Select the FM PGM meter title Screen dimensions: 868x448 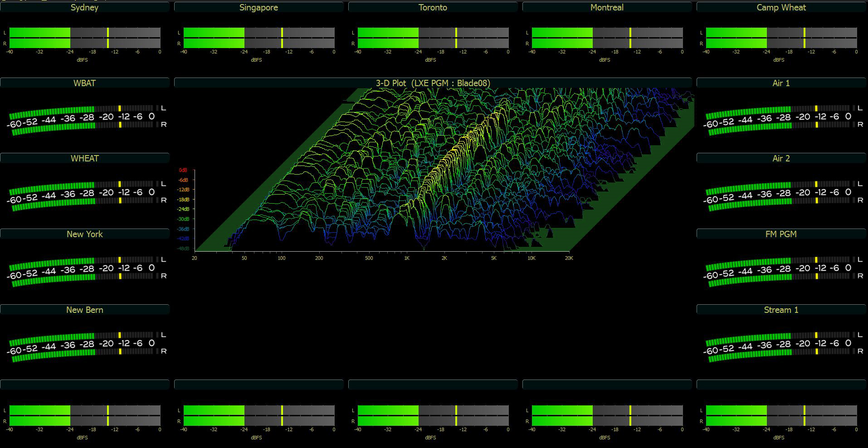pos(781,234)
